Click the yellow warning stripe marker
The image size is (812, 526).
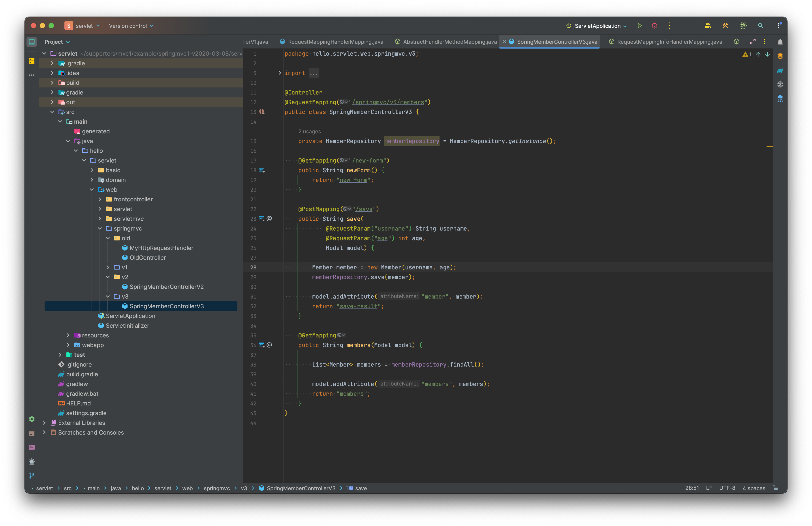pos(769,146)
